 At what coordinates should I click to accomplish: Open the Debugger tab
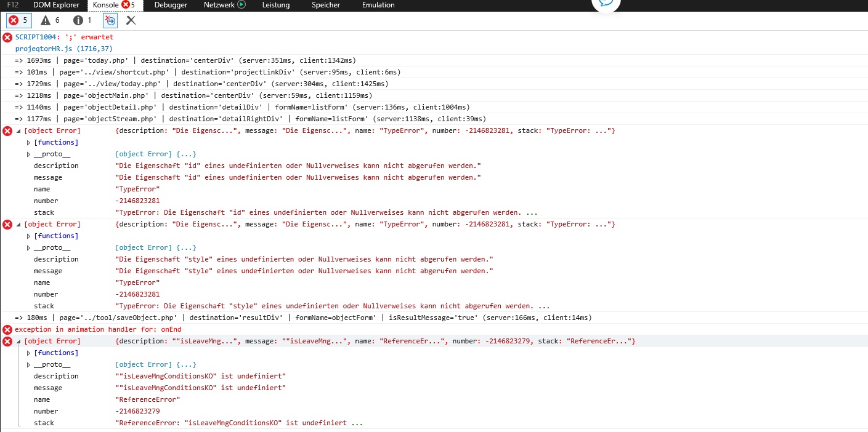tap(171, 5)
